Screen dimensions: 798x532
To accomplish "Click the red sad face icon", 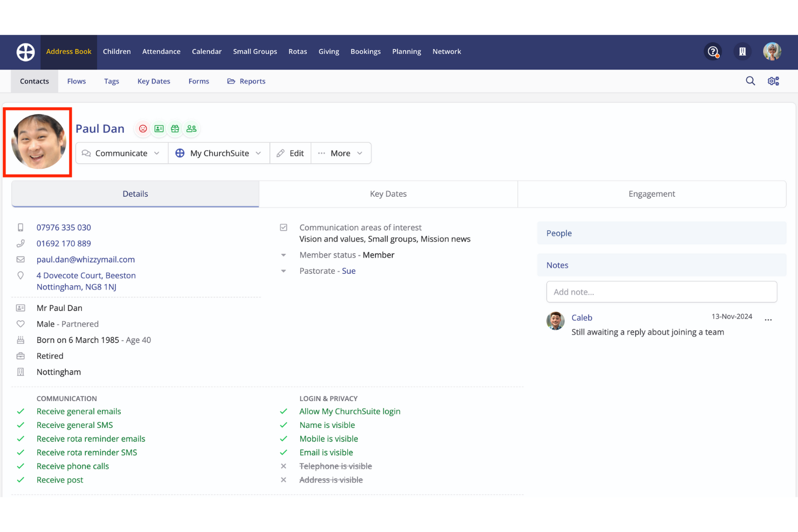I will pos(143,129).
